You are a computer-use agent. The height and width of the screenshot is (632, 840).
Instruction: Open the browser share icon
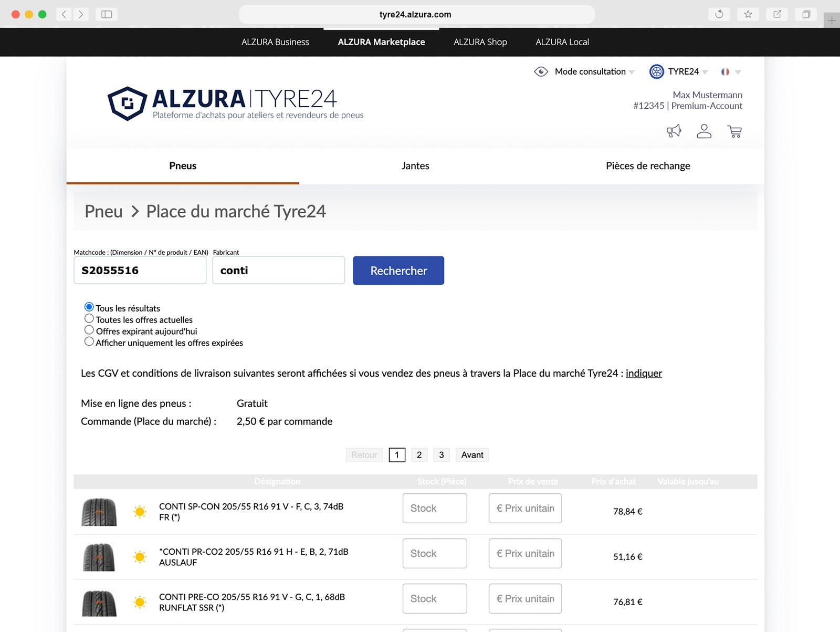point(778,14)
